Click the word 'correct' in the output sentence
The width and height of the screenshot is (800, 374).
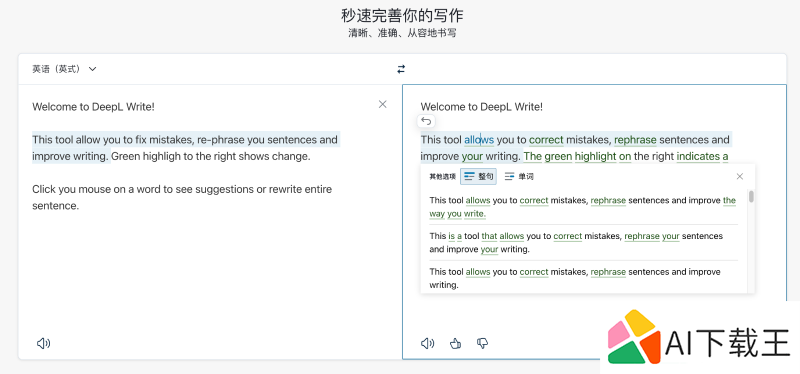coord(546,140)
